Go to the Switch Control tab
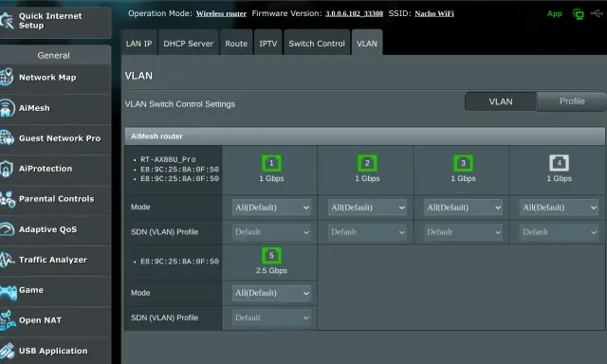The image size is (607, 364). coord(317,43)
